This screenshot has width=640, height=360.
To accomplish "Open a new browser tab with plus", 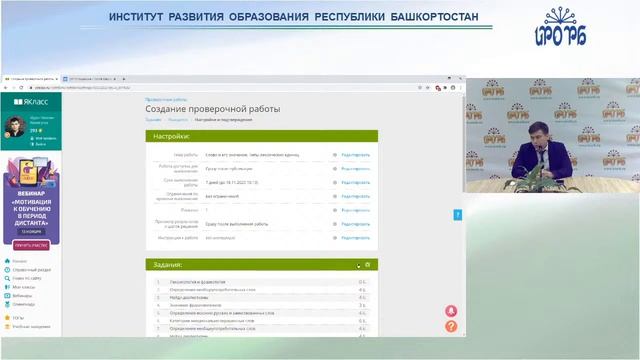I will click(x=124, y=79).
